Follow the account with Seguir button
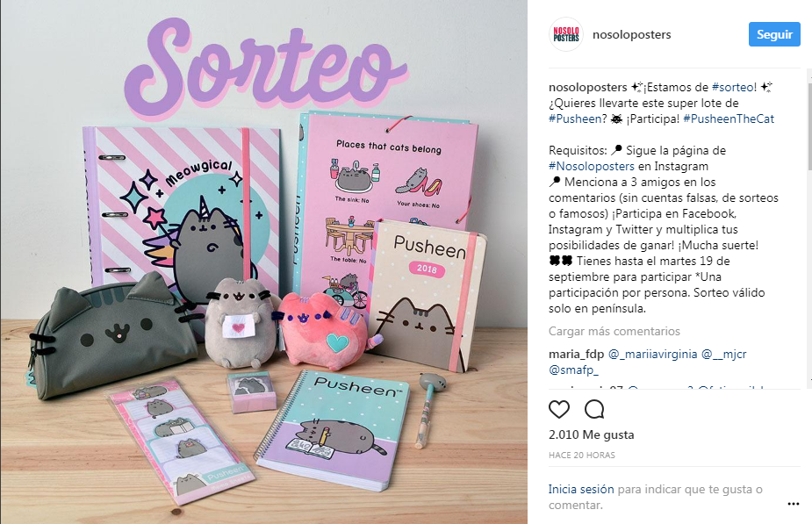This screenshot has width=812, height=524. 774,34
